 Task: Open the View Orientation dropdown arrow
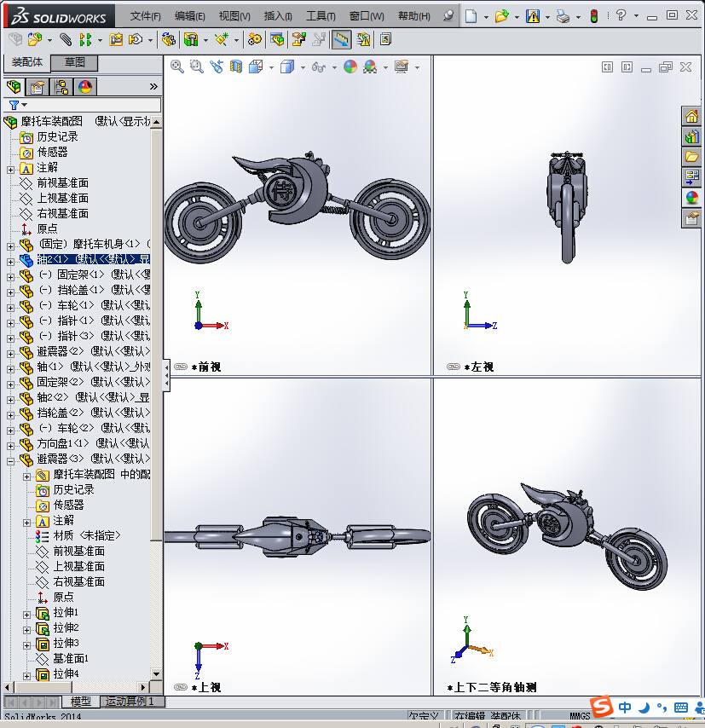click(271, 68)
